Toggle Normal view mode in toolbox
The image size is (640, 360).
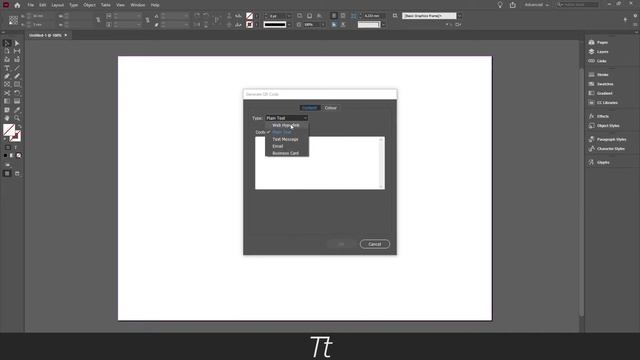7,173
